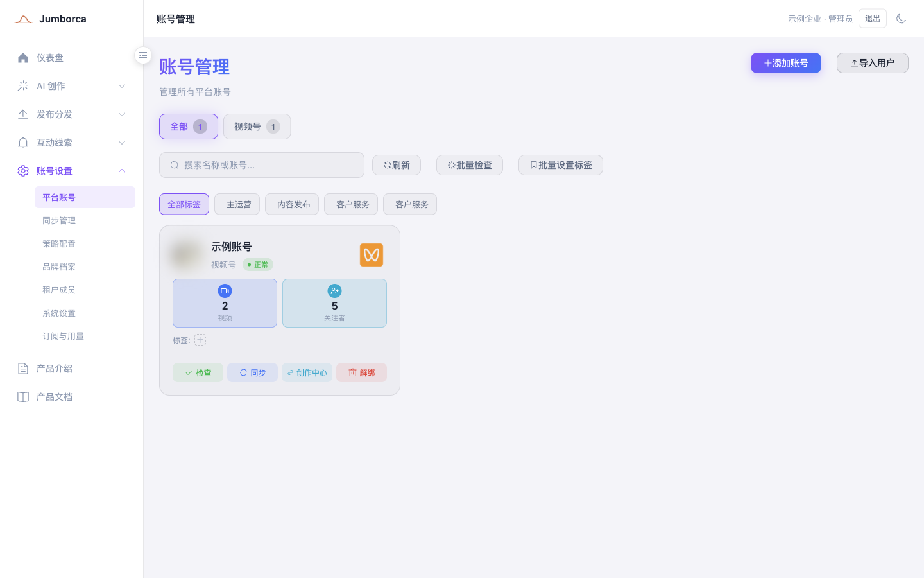The width and height of the screenshot is (924, 578).
Task: Click the 批量设置标签 button
Action: click(561, 165)
